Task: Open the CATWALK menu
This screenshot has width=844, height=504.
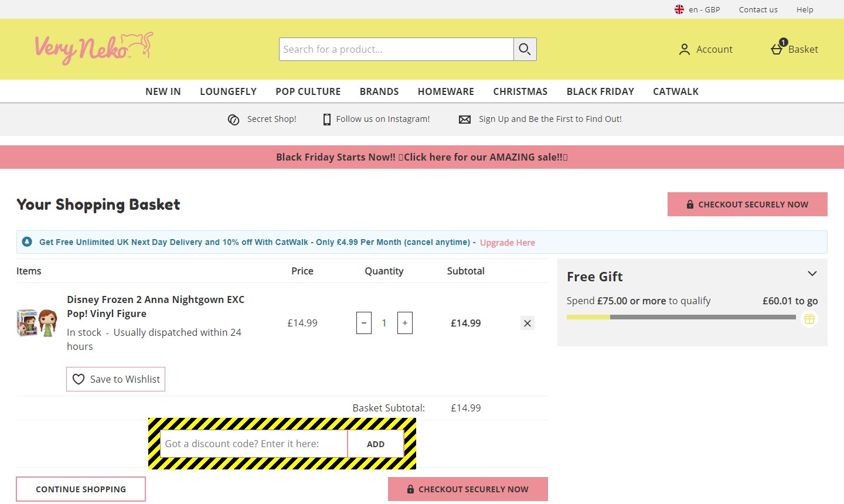Action: 676,91
